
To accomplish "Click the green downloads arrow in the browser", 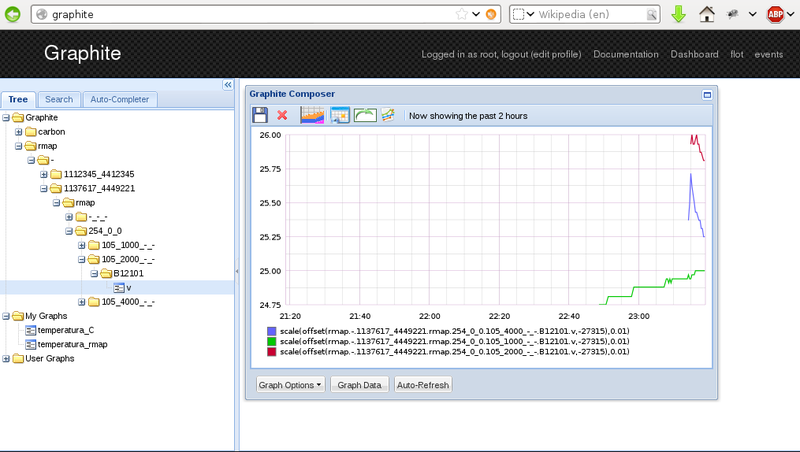I will click(x=679, y=14).
